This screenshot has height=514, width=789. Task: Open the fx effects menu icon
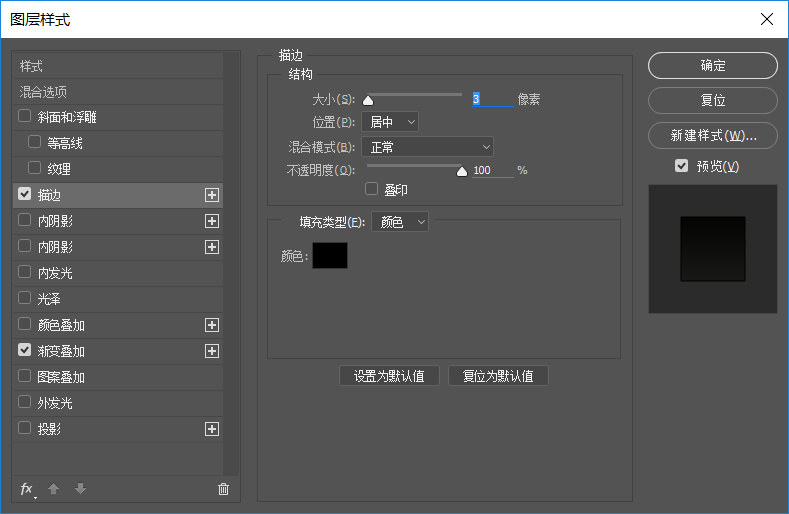27,489
